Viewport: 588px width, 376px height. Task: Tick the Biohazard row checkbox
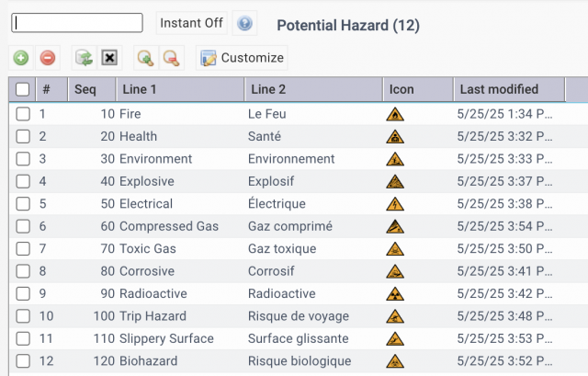click(23, 361)
